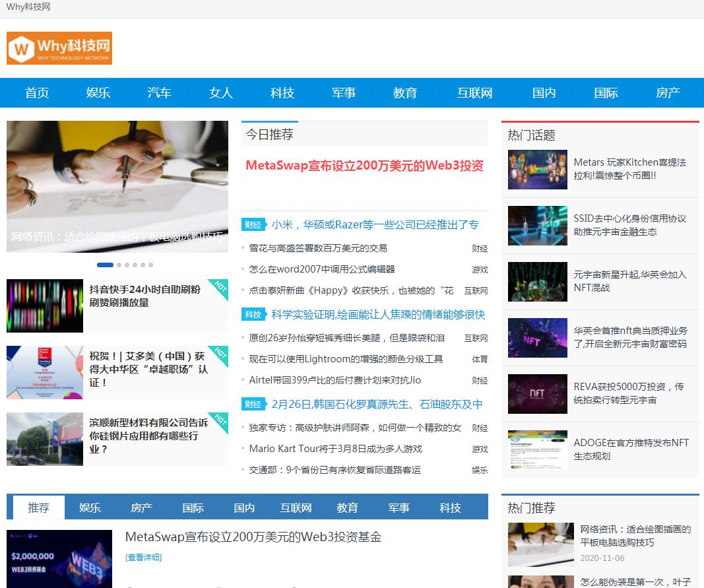Open 怎么在word2007中调用公式编辑器 article
The width and height of the screenshot is (704, 588).
322,269
